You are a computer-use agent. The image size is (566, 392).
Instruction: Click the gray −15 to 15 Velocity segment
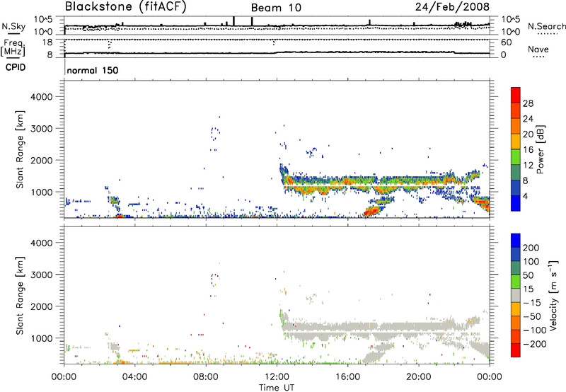click(x=516, y=295)
